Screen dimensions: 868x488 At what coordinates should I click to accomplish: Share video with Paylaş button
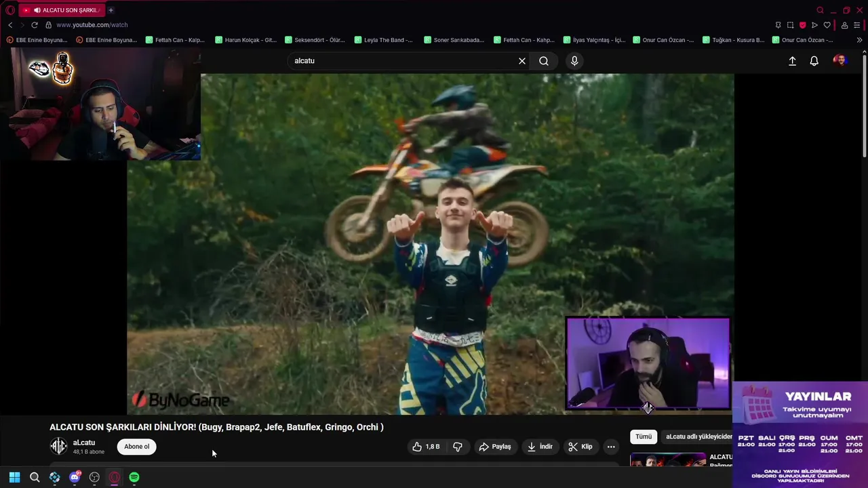coord(495,447)
